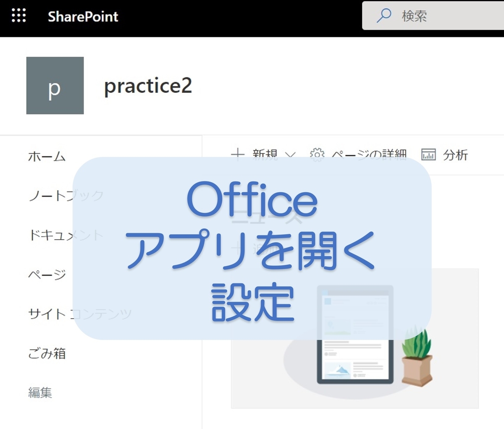The height and width of the screenshot is (429, 504).
Task: Go to ホーム in left navigation
Action: click(x=47, y=157)
